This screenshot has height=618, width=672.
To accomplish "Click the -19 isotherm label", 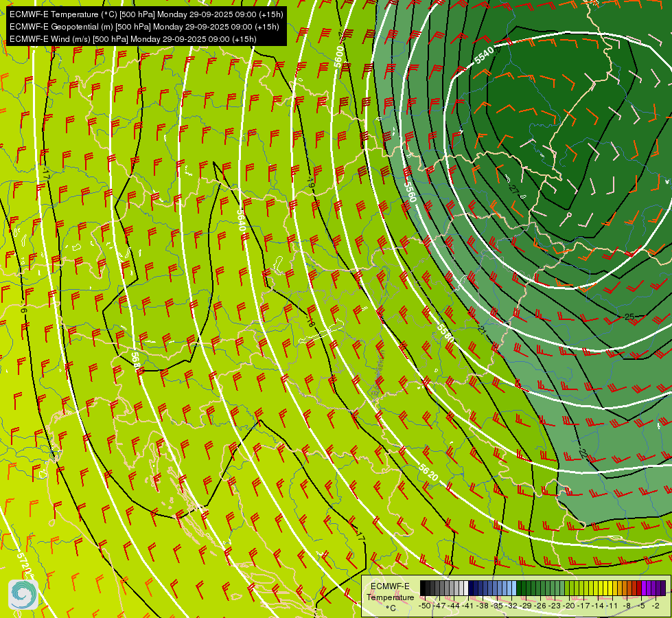I will pos(310,184).
